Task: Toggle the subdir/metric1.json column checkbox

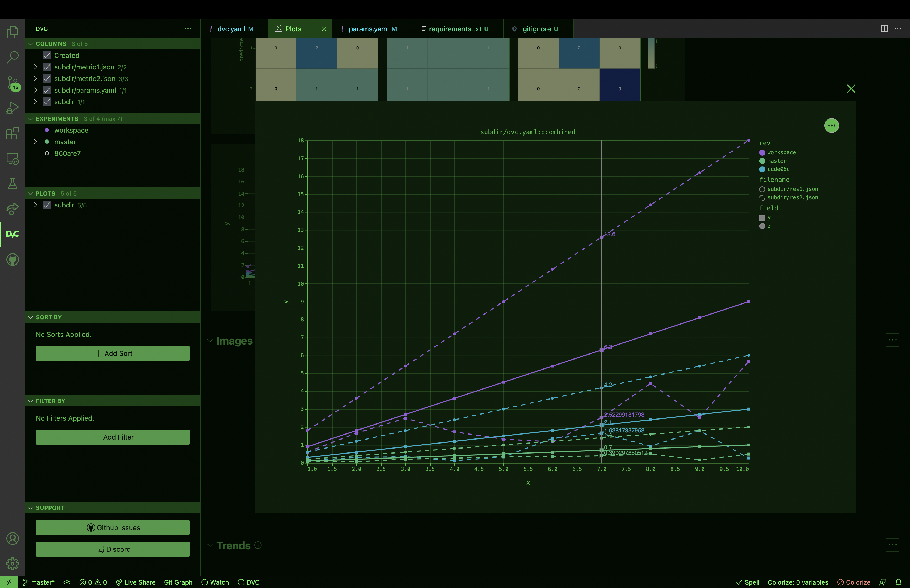Action: click(47, 67)
